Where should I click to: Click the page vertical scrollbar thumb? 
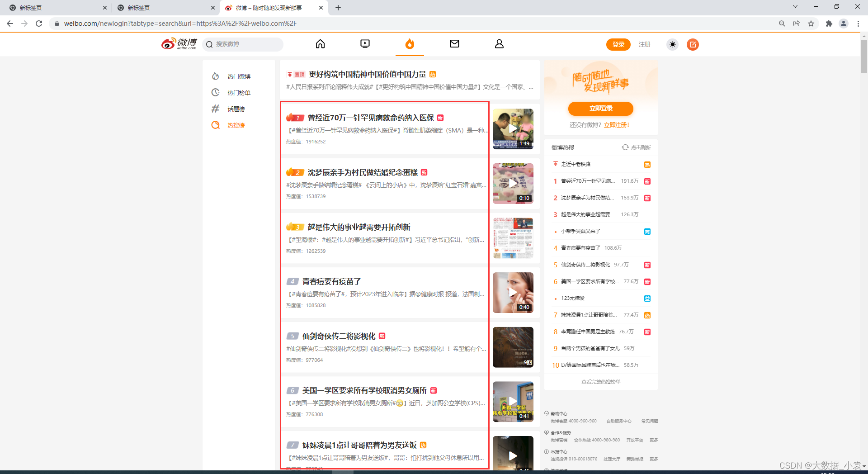tap(864, 56)
